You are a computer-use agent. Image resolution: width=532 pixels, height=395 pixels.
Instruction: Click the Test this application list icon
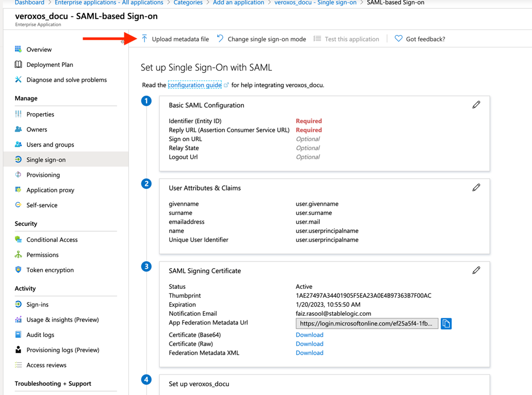click(x=317, y=39)
